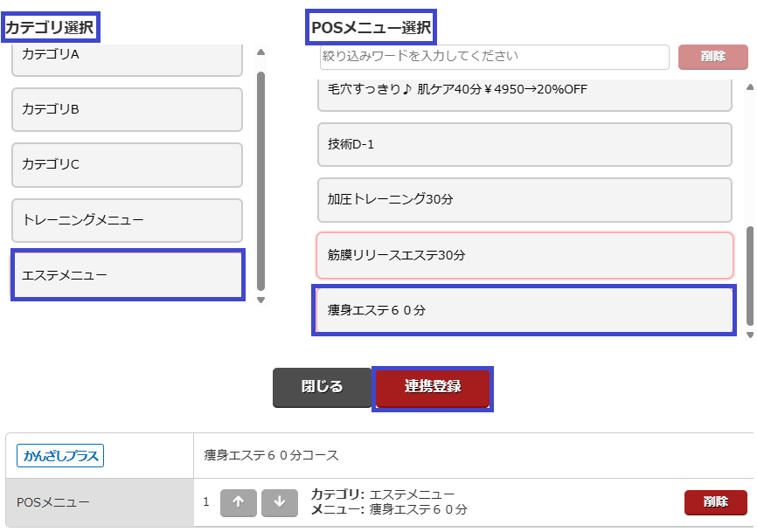Image resolution: width=757 pixels, height=532 pixels.
Task: Choose 加圧トレーニング30分 menu item
Action: 524,199
